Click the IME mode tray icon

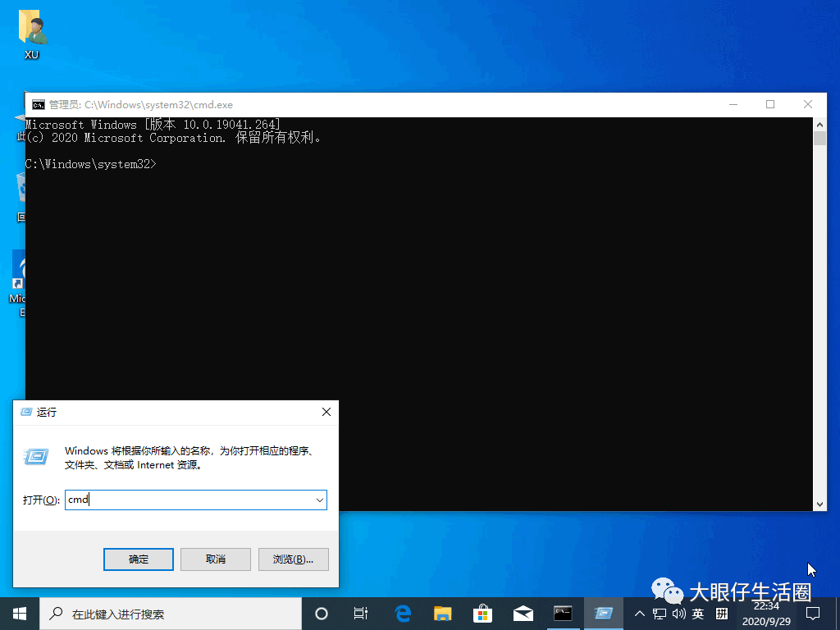point(722,614)
